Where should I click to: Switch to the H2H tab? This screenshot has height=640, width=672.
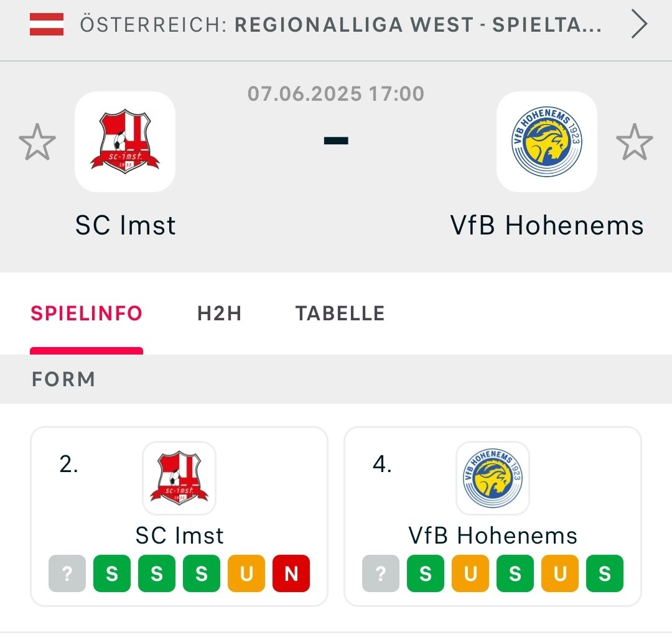(220, 313)
